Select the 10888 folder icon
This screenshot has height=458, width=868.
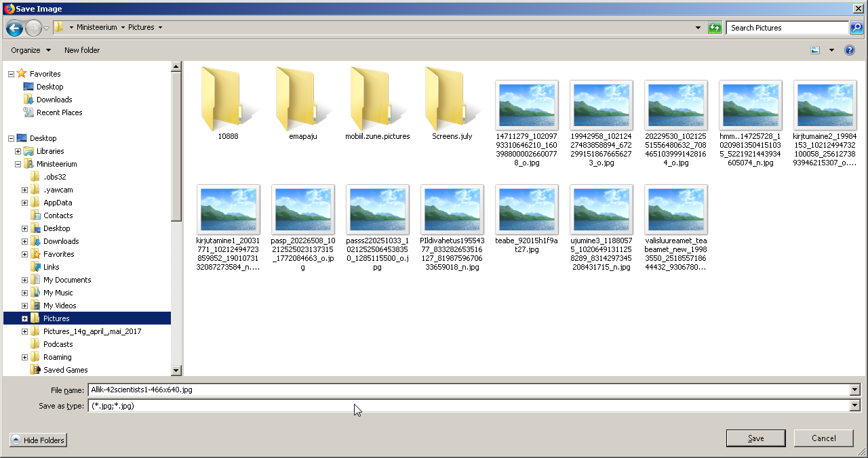(x=228, y=98)
